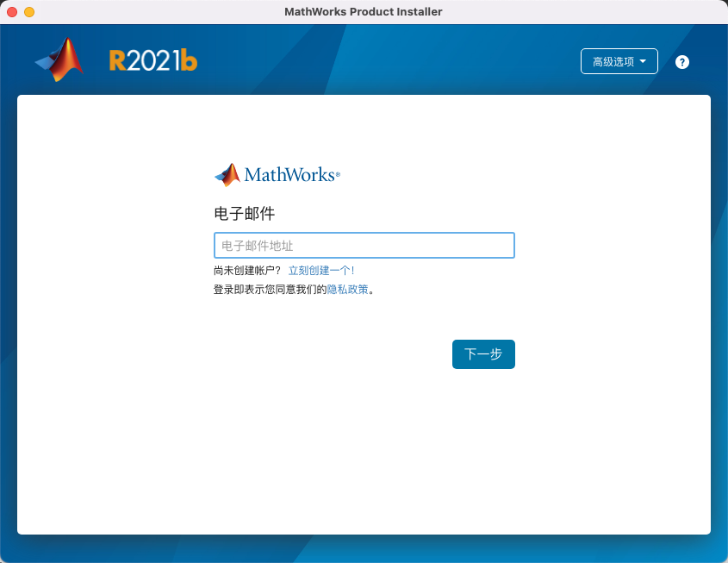Expand the advanced options chevron
This screenshot has width=728, height=563.
pyautogui.click(x=644, y=61)
